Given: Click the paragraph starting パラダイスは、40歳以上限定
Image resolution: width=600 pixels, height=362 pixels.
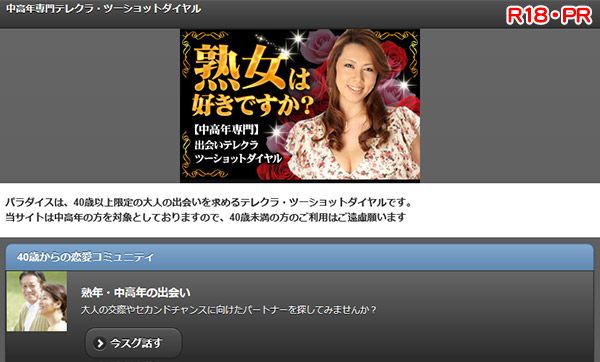Looking at the screenshot, I should pos(209,202).
